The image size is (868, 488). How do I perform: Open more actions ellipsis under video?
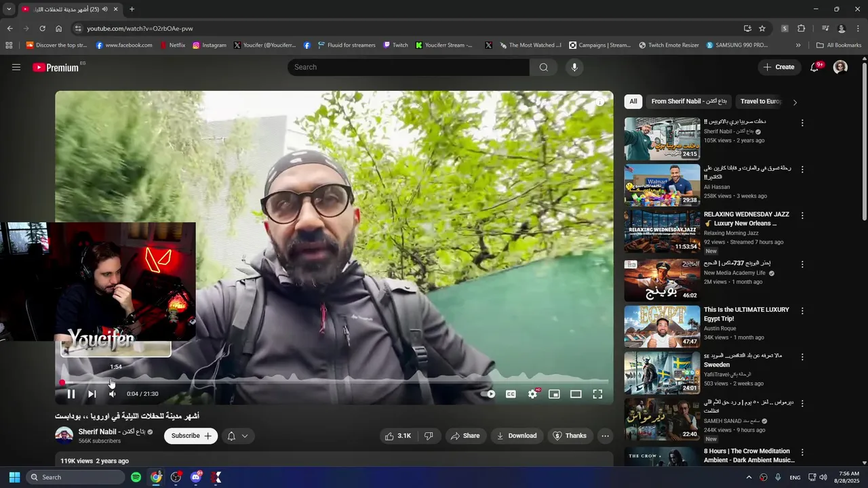pyautogui.click(x=605, y=436)
